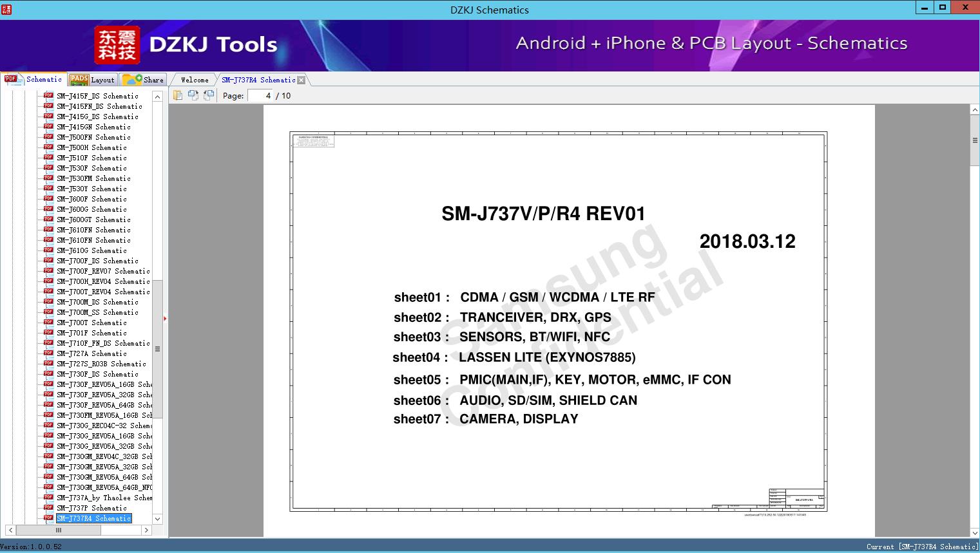Click PDF icon beside SM-J415GN Schematic
The image size is (980, 553).
click(48, 126)
